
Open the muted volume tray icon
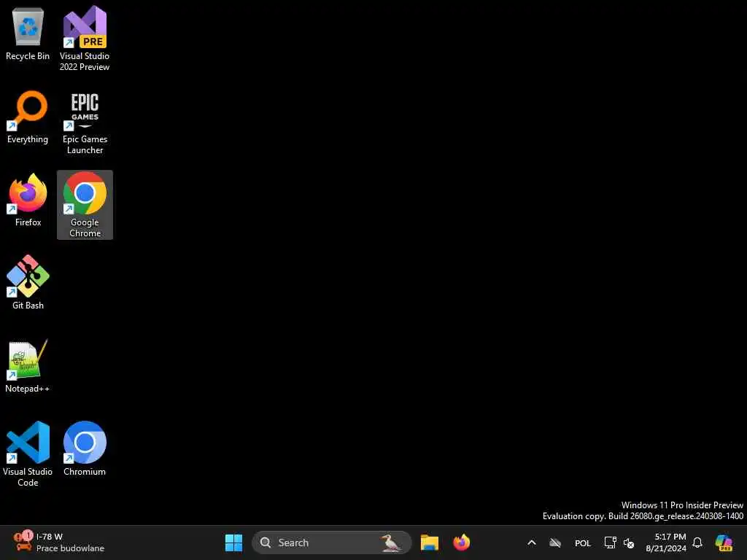[629, 542]
